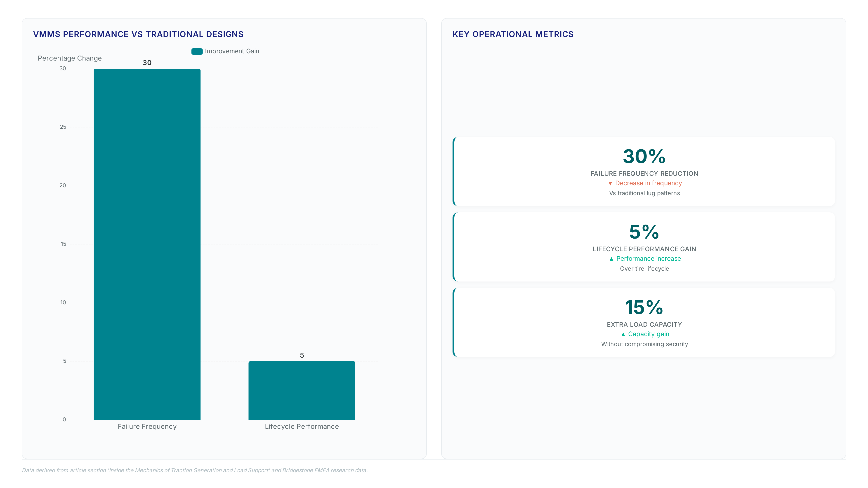Open the 5% Lifecycle Performance Gain card
Viewport: 868px width, 488px height.
coord(644,247)
